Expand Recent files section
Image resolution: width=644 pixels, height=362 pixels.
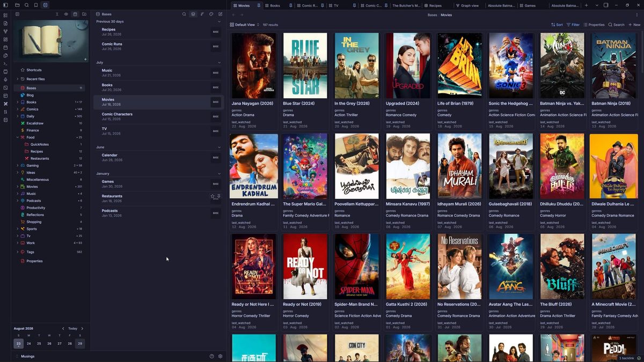pos(17,79)
